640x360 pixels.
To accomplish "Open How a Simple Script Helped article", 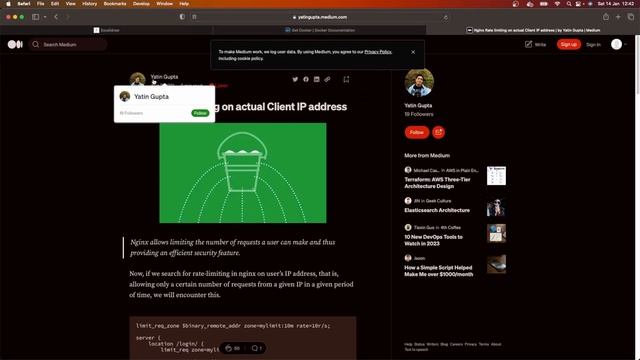I will [x=438, y=271].
